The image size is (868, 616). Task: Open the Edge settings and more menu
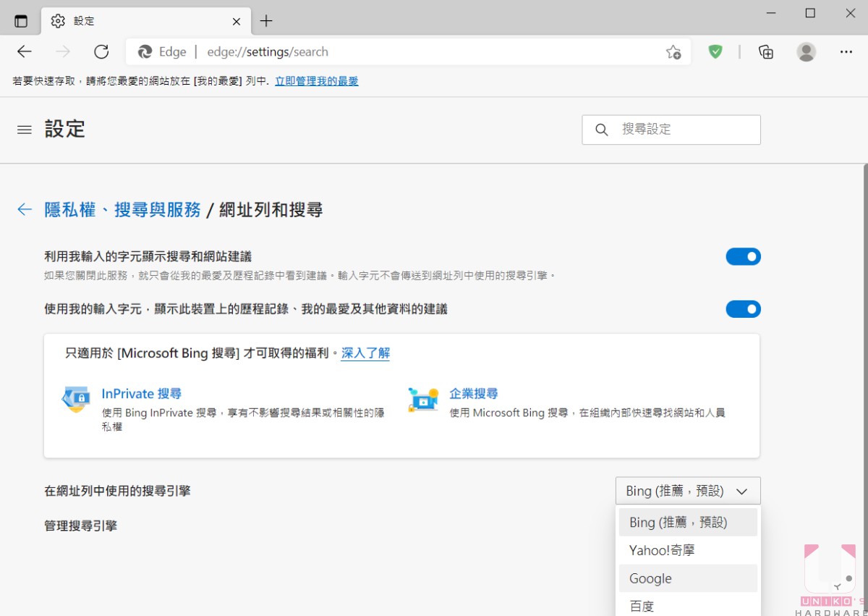[846, 51]
